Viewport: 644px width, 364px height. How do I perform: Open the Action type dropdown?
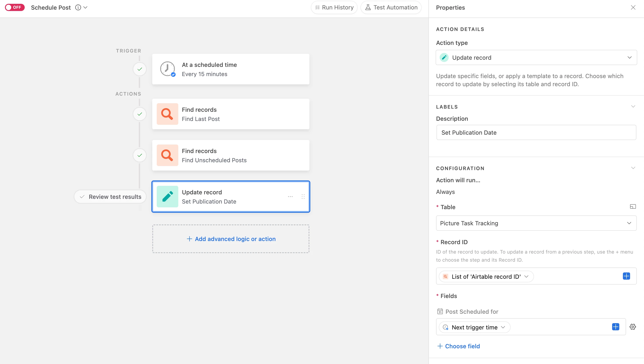[536, 57]
